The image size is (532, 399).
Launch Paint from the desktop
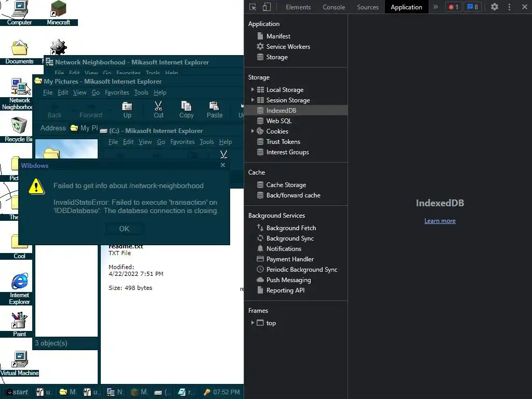point(19,325)
